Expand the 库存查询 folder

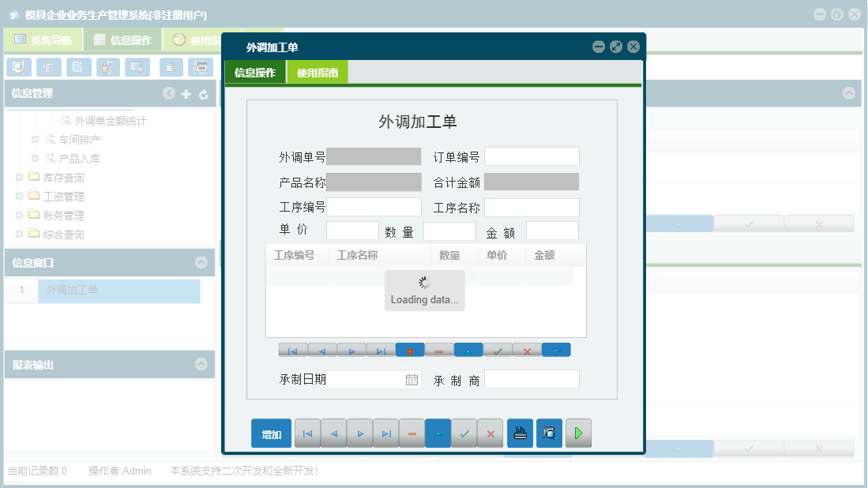click(20, 178)
